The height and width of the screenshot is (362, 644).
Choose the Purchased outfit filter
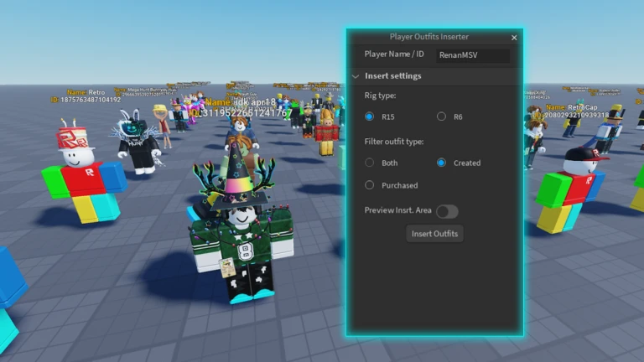(369, 185)
